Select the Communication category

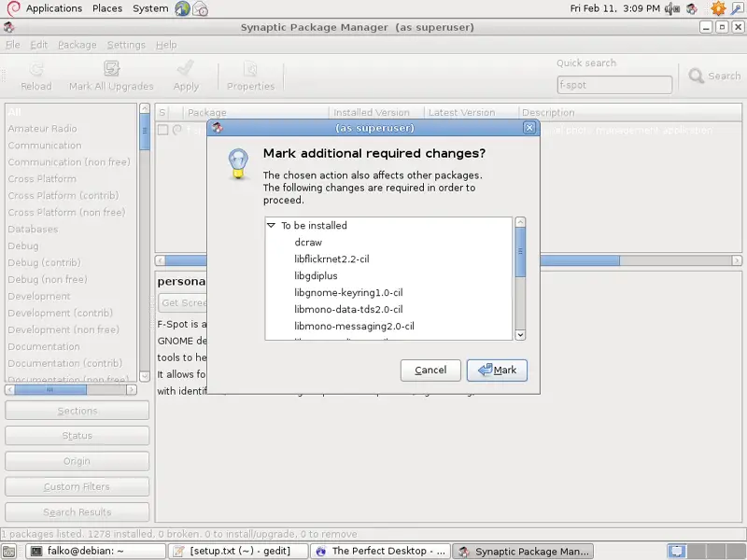[x=45, y=146]
